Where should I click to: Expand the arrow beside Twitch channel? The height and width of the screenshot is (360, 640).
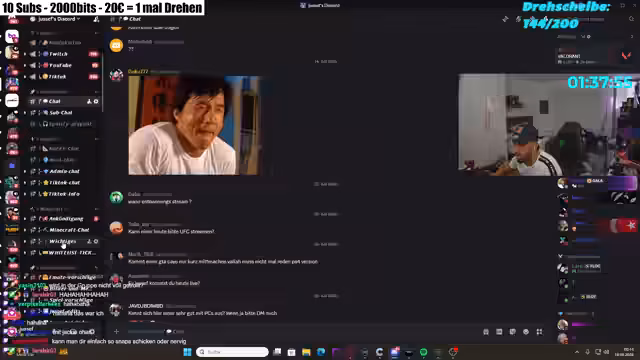pyautogui.click(x=25, y=54)
